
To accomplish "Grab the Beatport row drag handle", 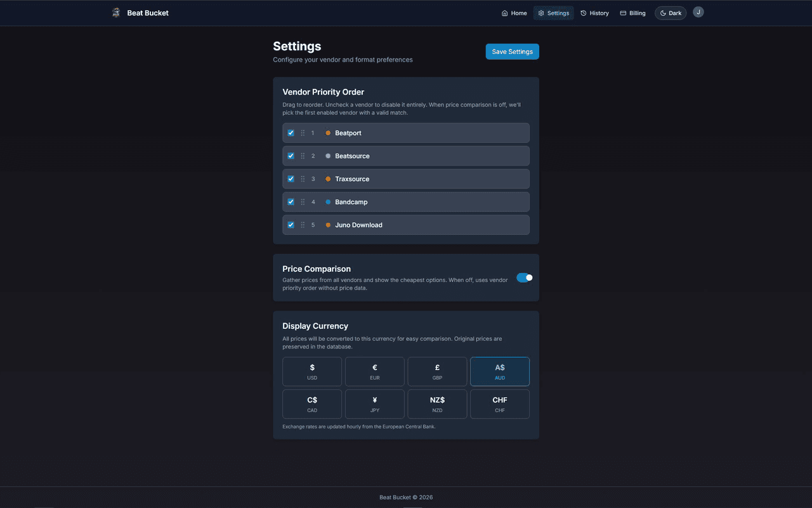I will click(303, 133).
